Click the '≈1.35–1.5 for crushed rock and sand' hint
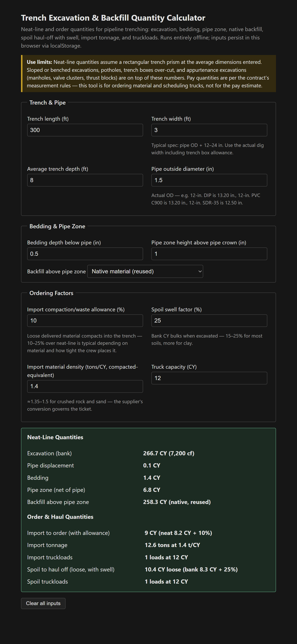297x644 pixels. click(85, 405)
